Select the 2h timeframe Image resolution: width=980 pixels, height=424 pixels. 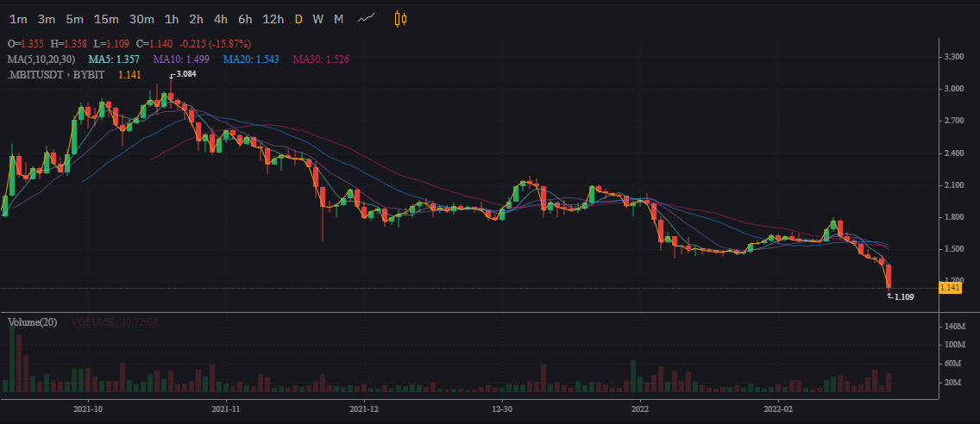pos(196,19)
